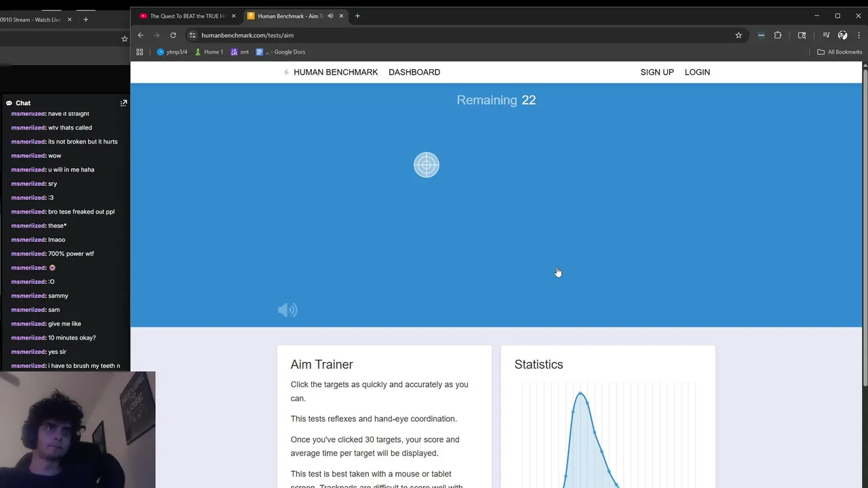Click the emoji in msmerizzed's chat message
Image resolution: width=868 pixels, height=488 pixels.
(x=52, y=268)
